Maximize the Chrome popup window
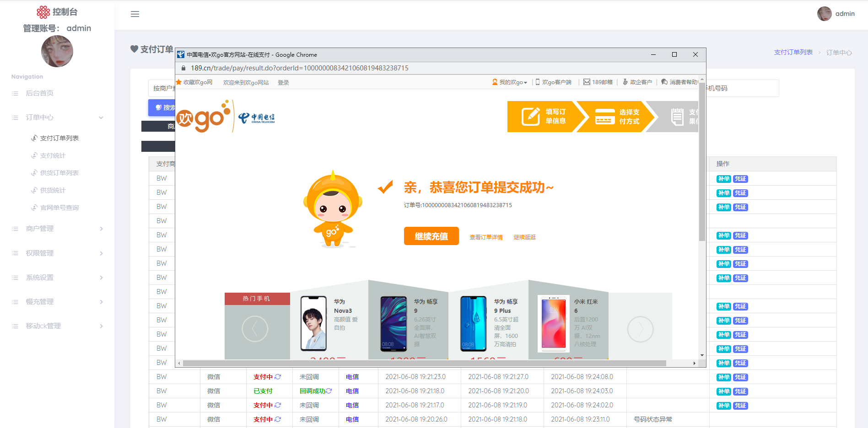The image size is (868, 428). (x=674, y=54)
